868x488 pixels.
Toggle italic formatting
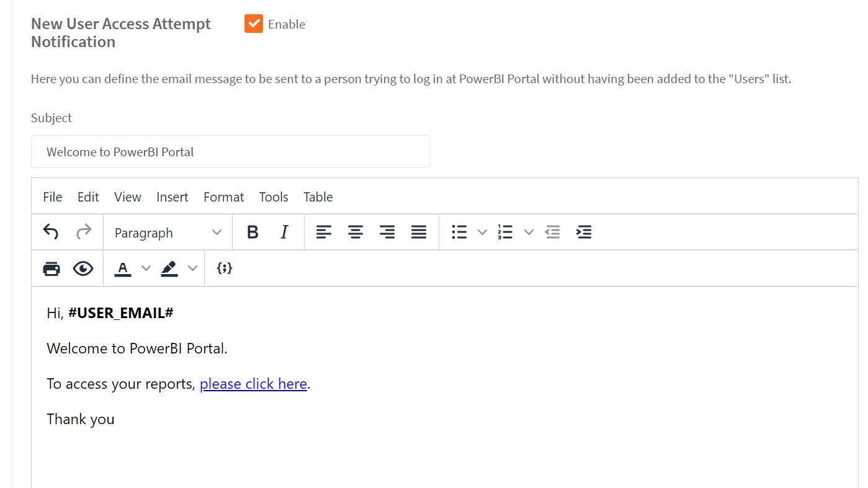click(x=284, y=231)
